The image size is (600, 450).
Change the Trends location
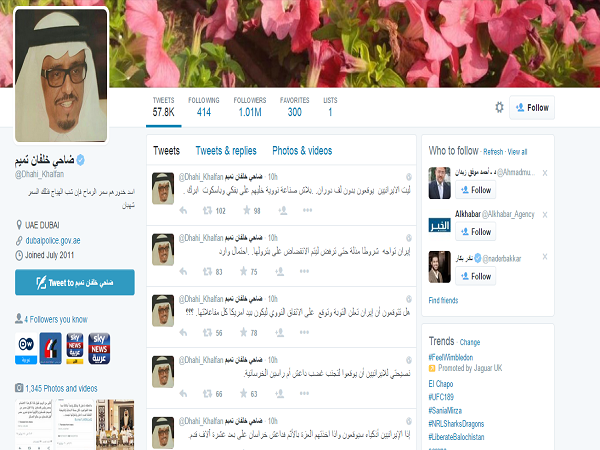[x=470, y=342]
